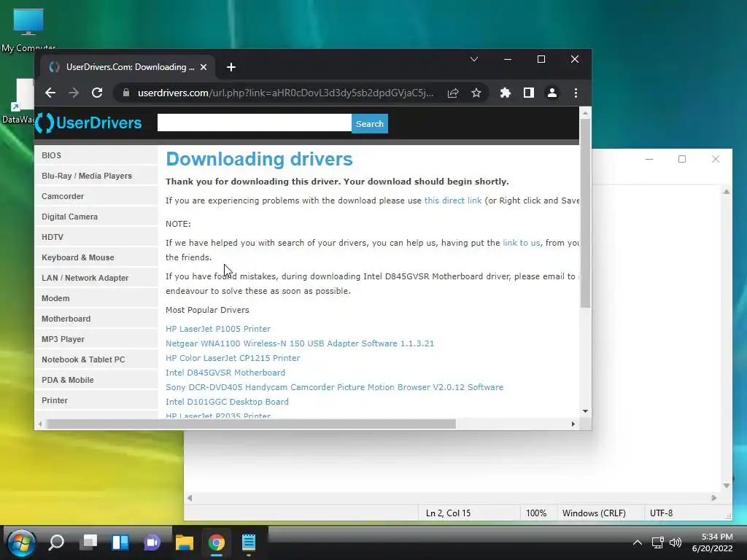
Task: Focus the UserDrivers search field
Action: [255, 122]
